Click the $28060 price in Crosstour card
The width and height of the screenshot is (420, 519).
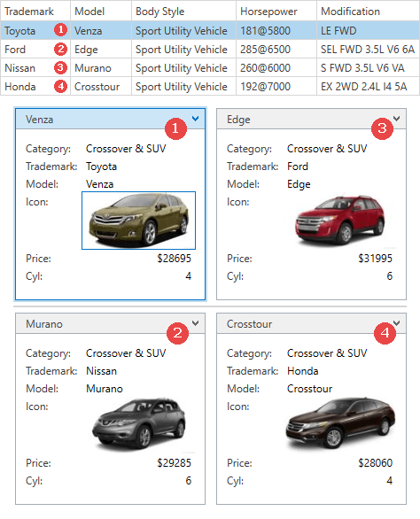coord(376,462)
